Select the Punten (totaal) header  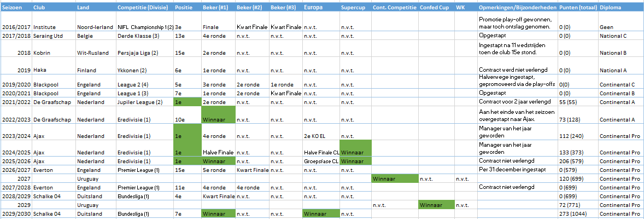tap(578, 8)
